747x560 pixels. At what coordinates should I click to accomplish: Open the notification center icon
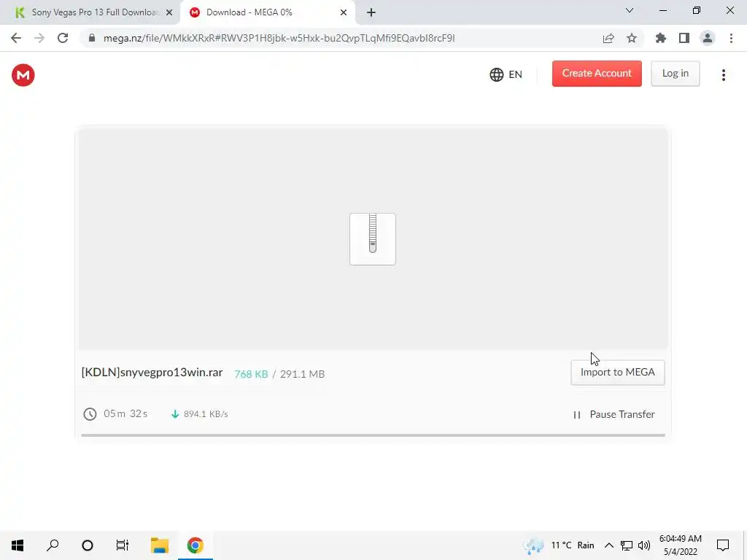(723, 545)
